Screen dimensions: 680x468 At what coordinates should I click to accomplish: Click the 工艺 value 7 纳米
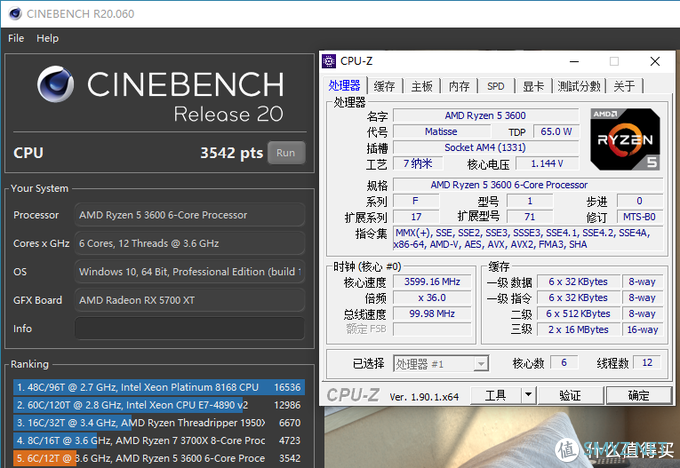tap(418, 164)
